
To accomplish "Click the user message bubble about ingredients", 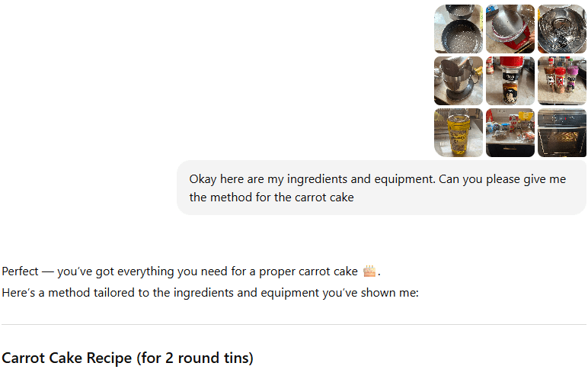I will 381,188.
